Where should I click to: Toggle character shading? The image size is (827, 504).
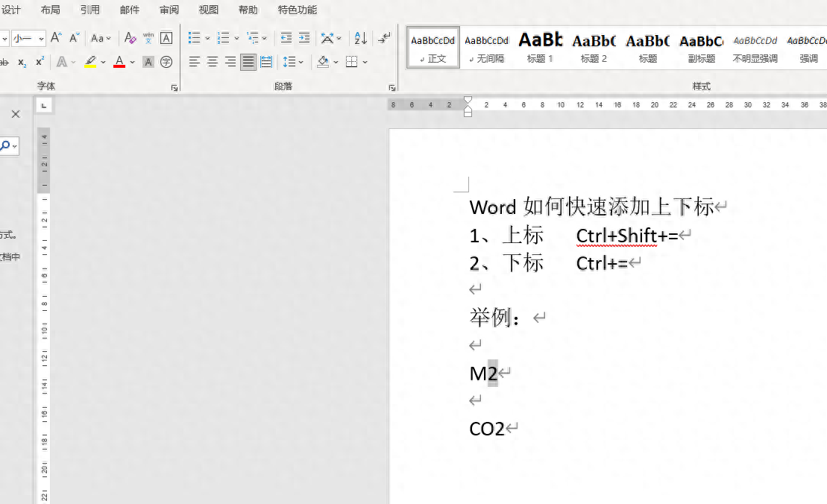tap(148, 62)
